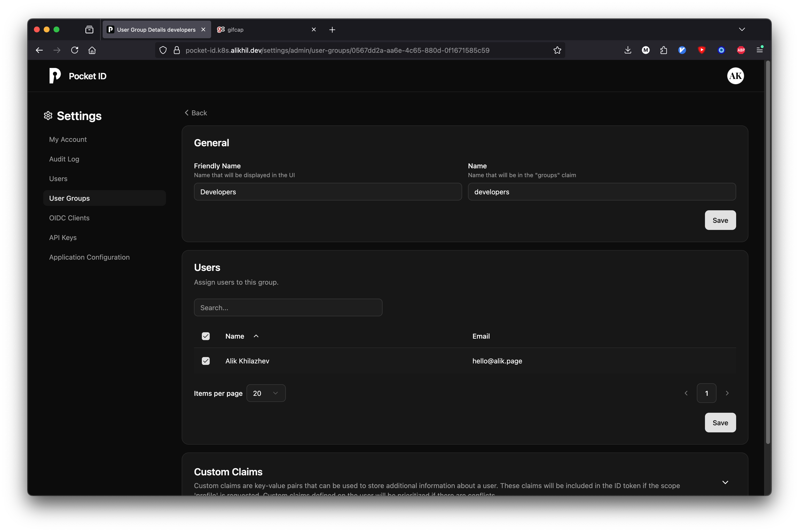The width and height of the screenshot is (799, 532).
Task: Go to the previous users page
Action: pos(686,393)
